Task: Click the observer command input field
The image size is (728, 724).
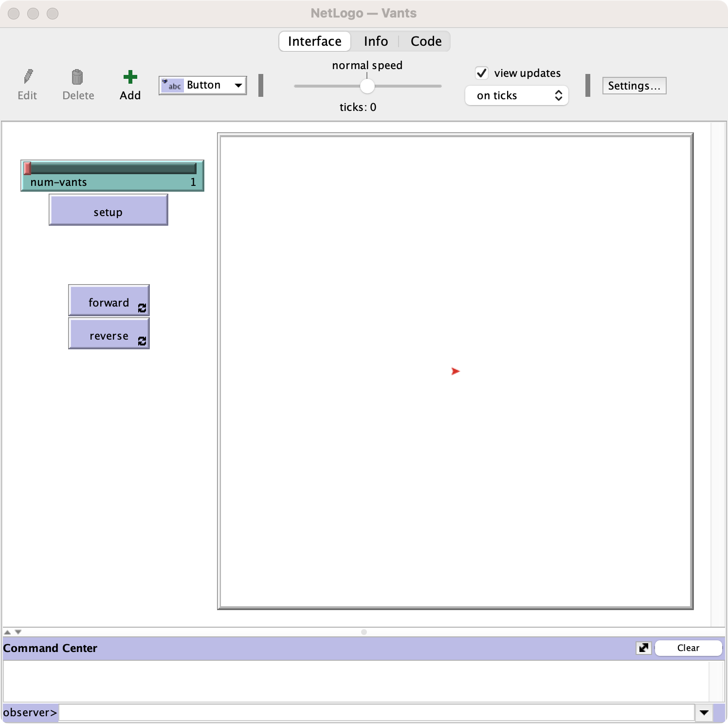Action: [x=341, y=712]
